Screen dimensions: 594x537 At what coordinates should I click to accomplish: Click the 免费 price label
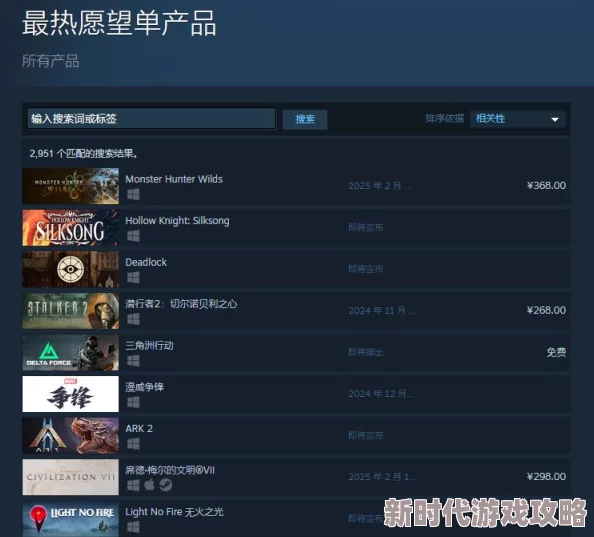(x=556, y=352)
